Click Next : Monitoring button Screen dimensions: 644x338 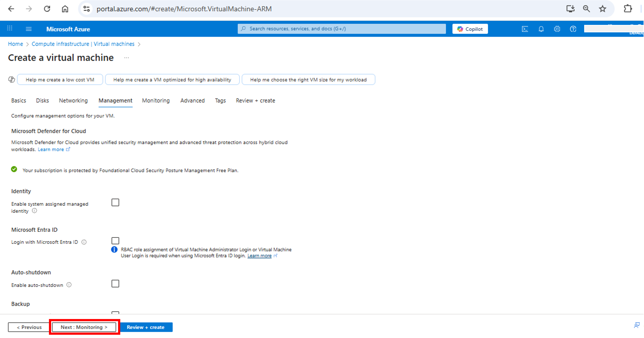point(84,327)
